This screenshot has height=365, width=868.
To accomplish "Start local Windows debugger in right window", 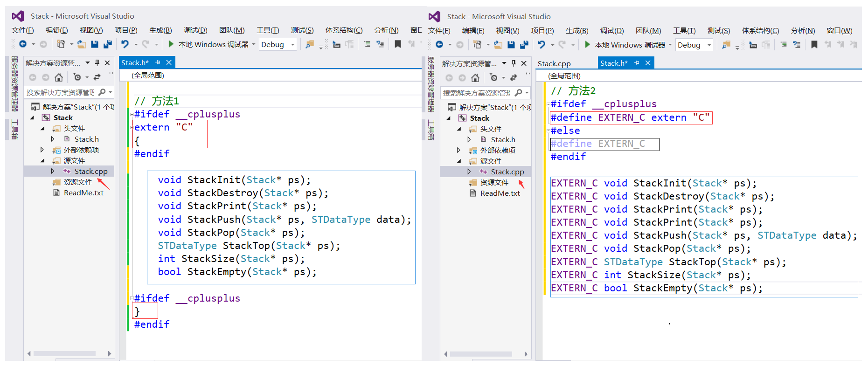I will click(x=587, y=44).
